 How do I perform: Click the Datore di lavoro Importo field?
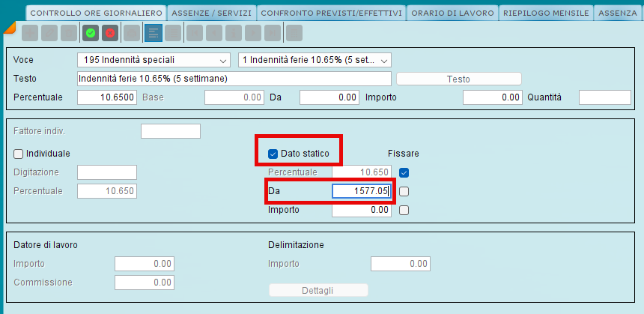145,264
